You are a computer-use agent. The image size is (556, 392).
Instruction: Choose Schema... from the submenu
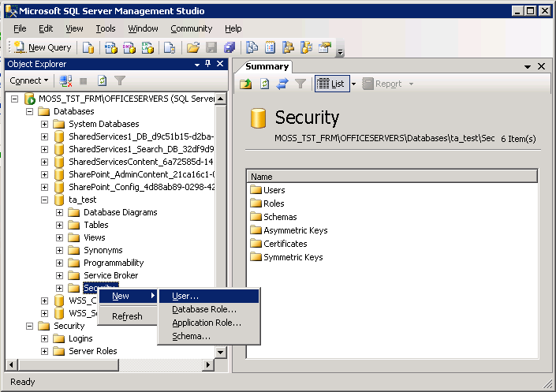[209, 336]
